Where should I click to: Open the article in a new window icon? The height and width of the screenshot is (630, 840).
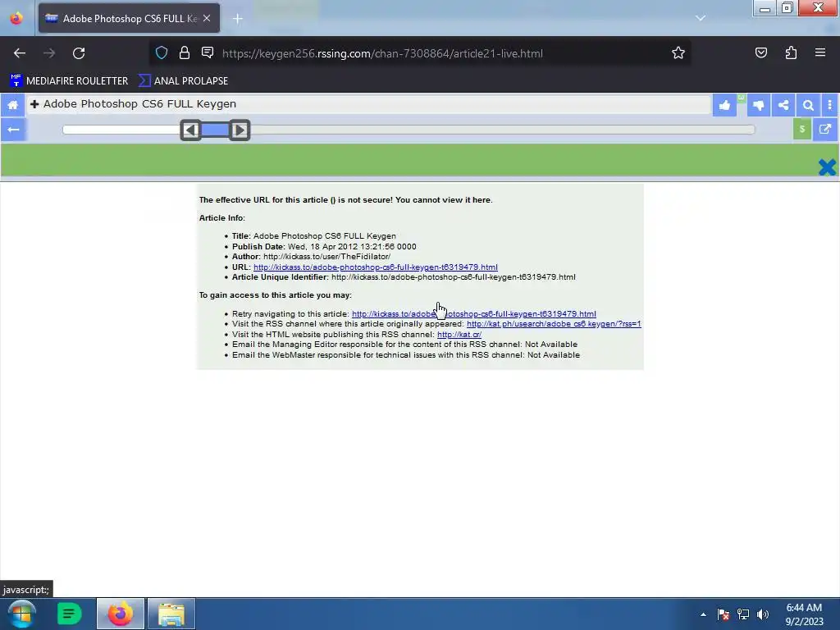pos(825,129)
